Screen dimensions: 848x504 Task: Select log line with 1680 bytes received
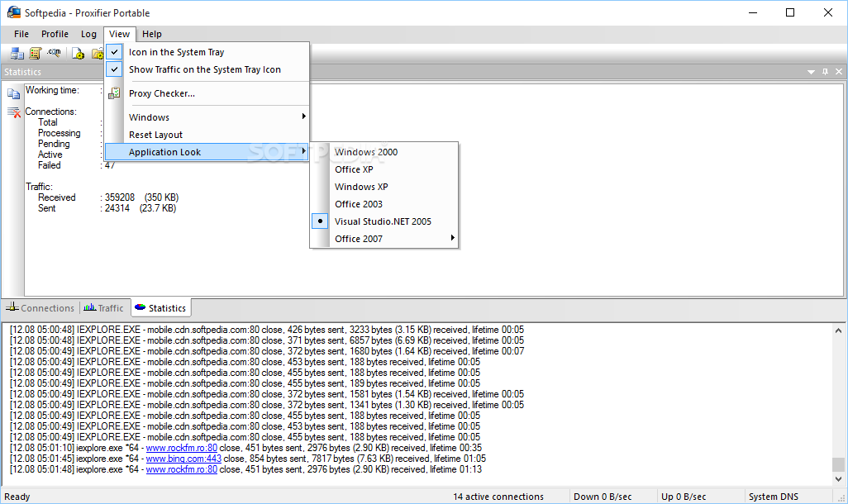(x=267, y=351)
